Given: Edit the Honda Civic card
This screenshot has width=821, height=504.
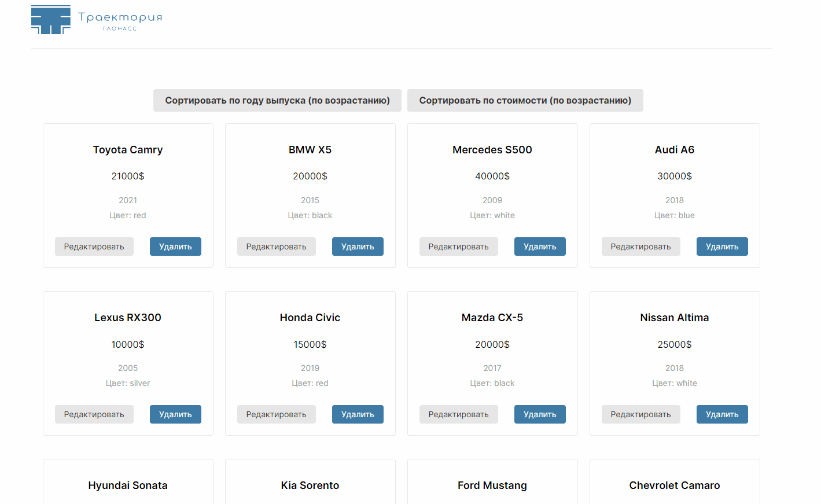Looking at the screenshot, I should (277, 414).
